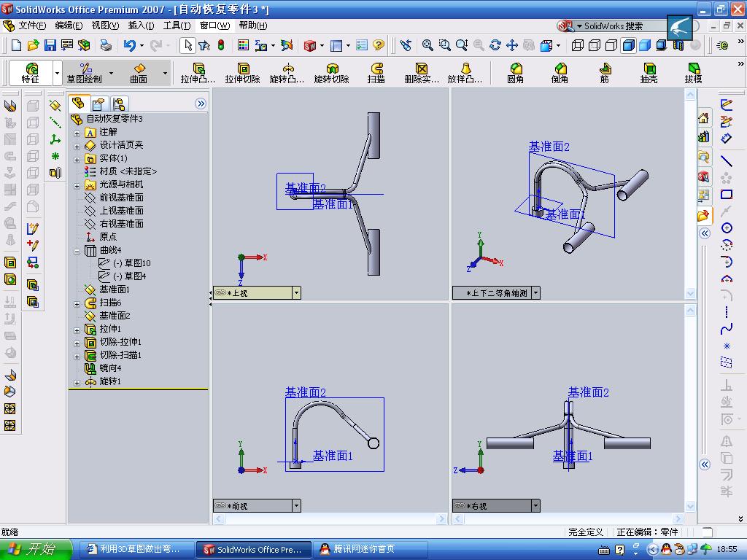Switch to the 草图绘制 sketch toolbar button
The image size is (747, 560).
[x=85, y=74]
